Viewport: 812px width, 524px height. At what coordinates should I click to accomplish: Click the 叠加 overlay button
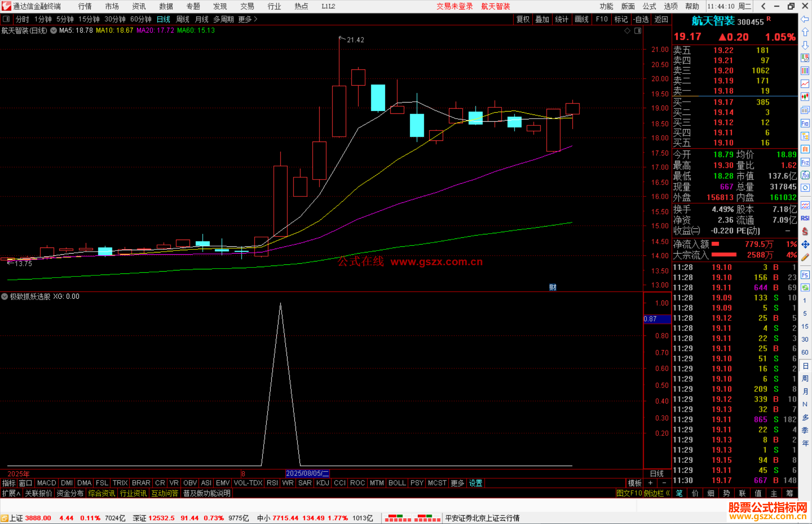click(x=542, y=19)
